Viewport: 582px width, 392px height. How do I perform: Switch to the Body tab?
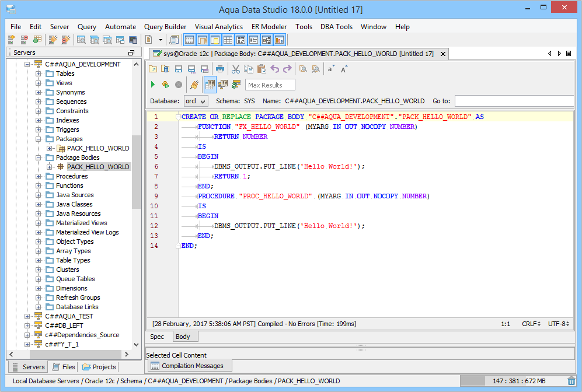(183, 337)
